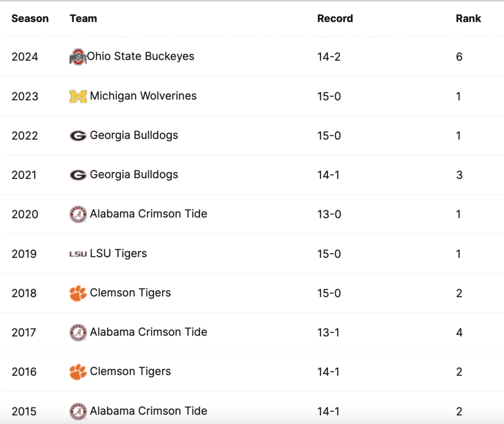The width and height of the screenshot is (504, 424).
Task: Click the 2016 Clemson Tigers paw logo
Action: [x=78, y=372]
